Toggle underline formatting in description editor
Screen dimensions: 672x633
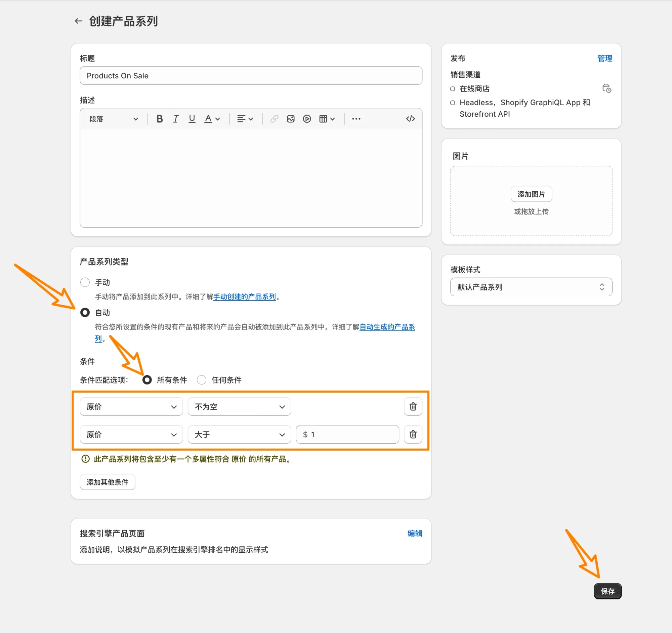[x=192, y=119]
